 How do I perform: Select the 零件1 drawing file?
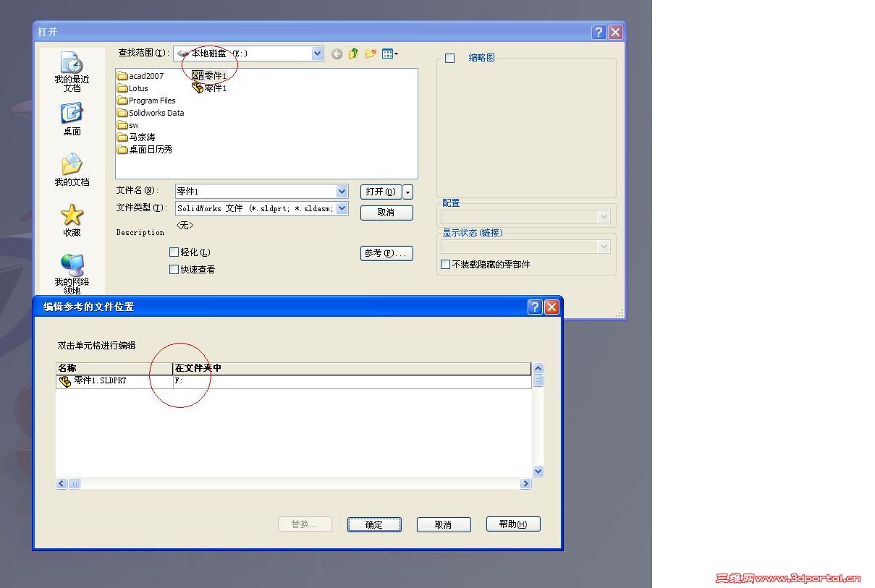[x=210, y=75]
